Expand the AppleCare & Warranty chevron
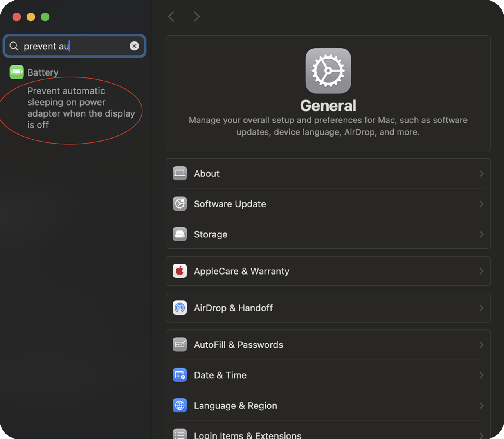 pos(481,271)
